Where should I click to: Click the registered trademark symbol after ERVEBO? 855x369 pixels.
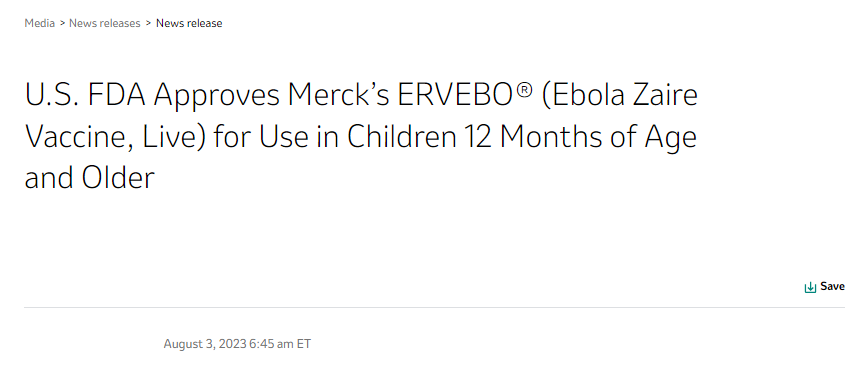524,89
